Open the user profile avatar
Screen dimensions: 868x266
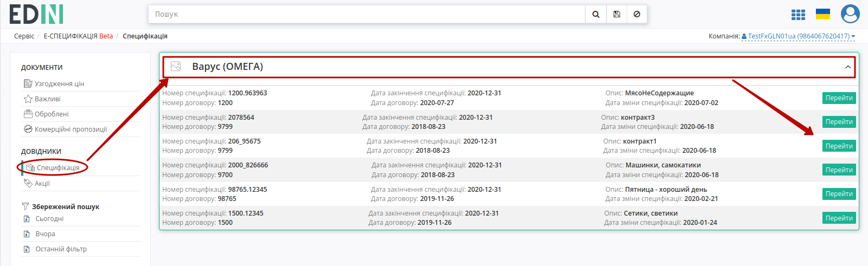pyautogui.click(x=850, y=14)
